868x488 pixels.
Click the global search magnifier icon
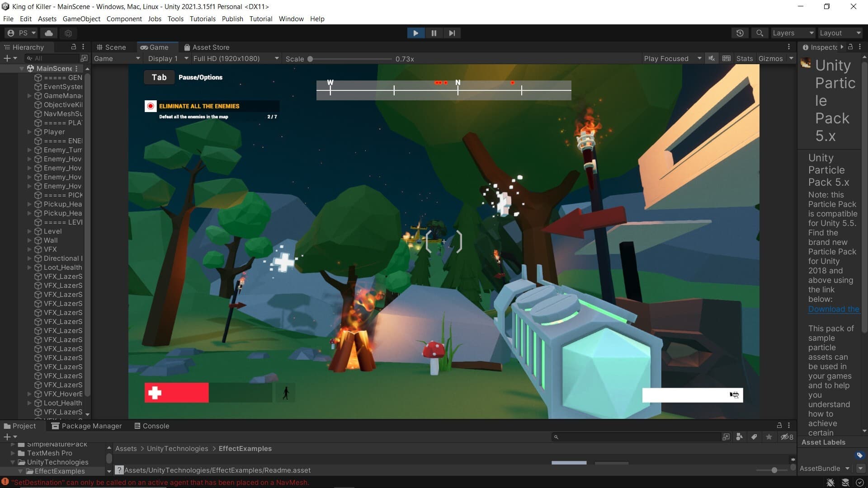click(759, 33)
